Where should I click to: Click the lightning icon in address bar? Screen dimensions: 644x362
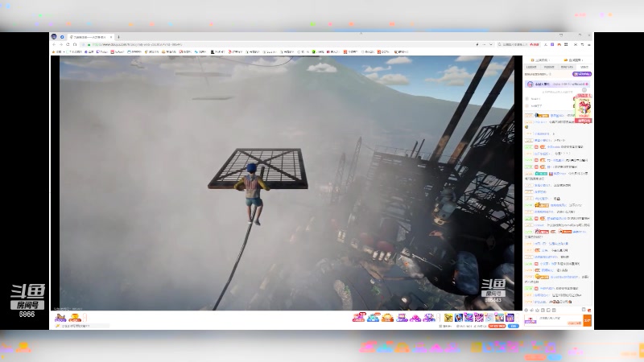click(x=477, y=44)
